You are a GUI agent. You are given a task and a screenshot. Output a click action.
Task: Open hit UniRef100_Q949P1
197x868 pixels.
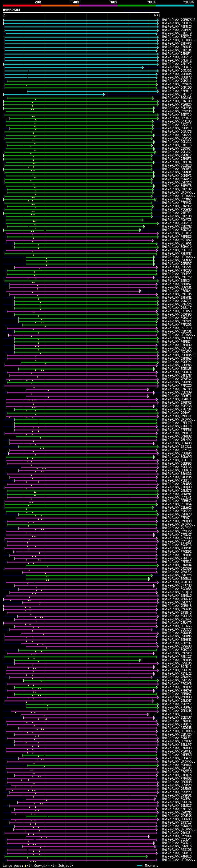click(177, 30)
